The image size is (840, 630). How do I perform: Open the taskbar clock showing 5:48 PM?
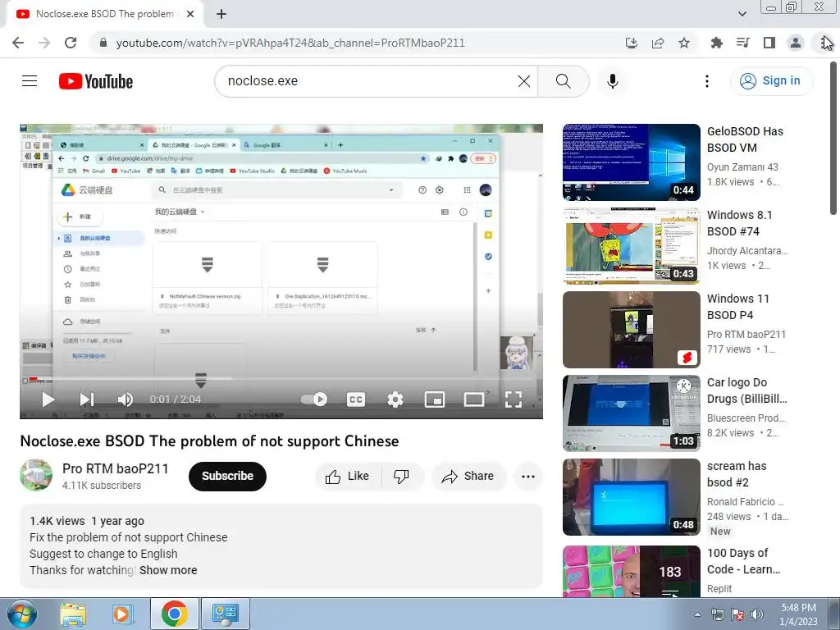(x=798, y=614)
